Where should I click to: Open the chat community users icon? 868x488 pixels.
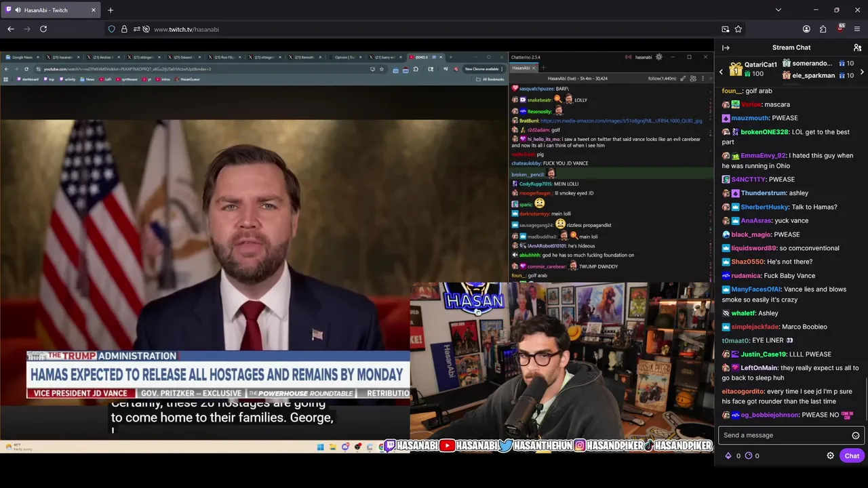(857, 47)
